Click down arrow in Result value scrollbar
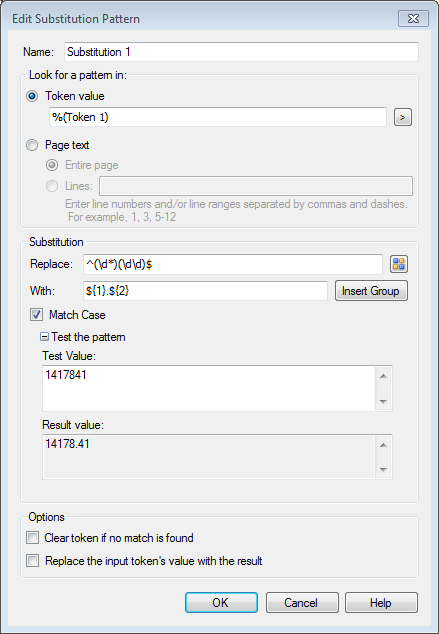Image resolution: width=439 pixels, height=634 pixels. pos(383,470)
